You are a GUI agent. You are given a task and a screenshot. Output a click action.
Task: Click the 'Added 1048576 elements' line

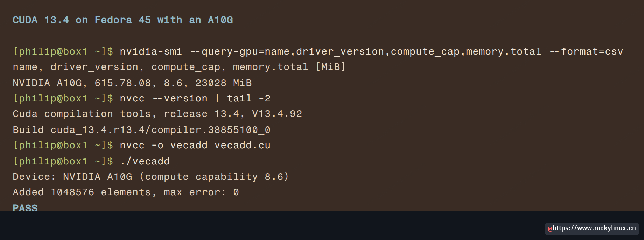click(x=126, y=192)
